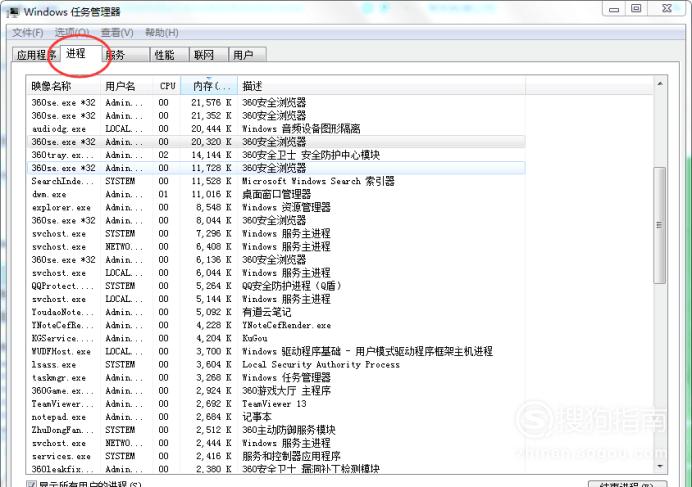
Task: Toggle the 显示所有用户的进程 checkbox
Action: pos(31,484)
